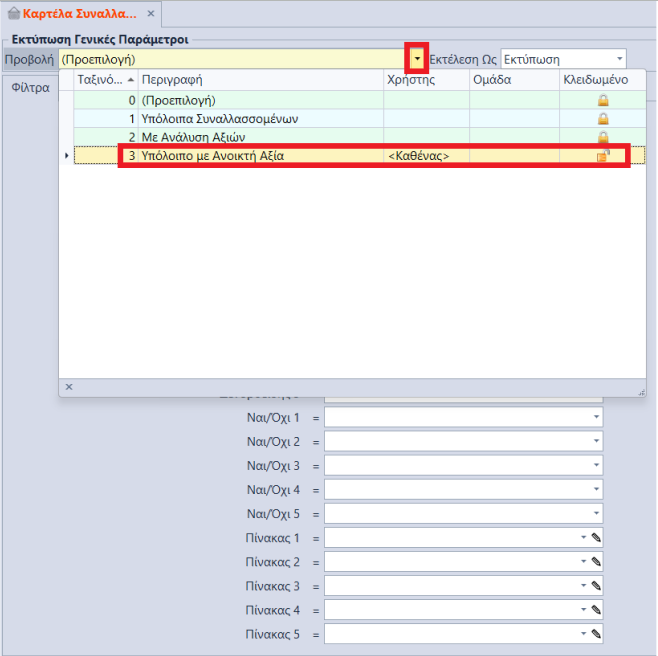Viewport: 658px width, 656px height.
Task: Click edit pencil icon beside Πίνακας 4
Action: (x=596, y=610)
